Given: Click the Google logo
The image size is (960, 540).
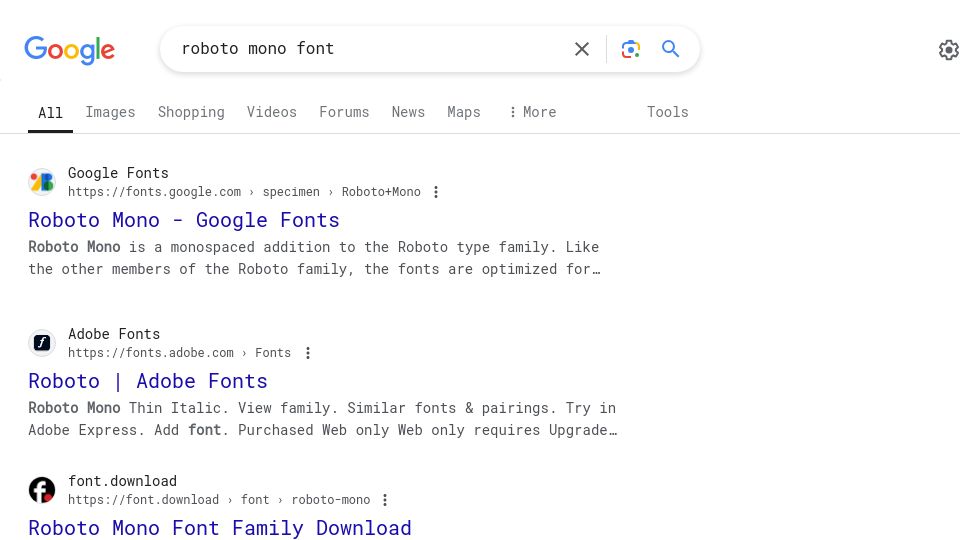Looking at the screenshot, I should click(x=69, y=50).
